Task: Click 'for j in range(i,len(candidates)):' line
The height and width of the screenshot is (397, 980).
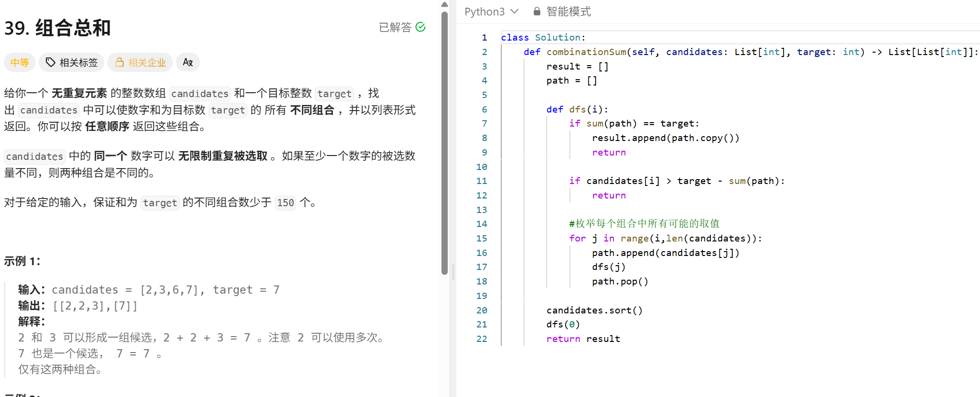Action: (666, 238)
